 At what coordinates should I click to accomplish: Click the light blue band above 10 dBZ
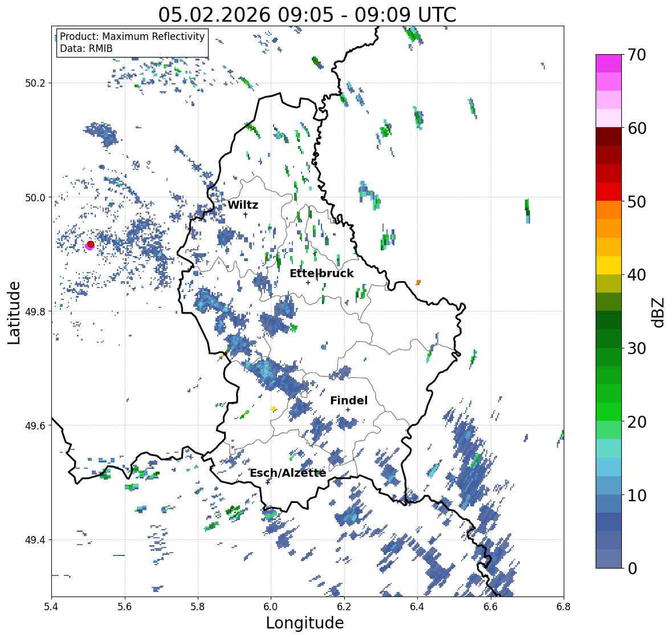point(609,485)
